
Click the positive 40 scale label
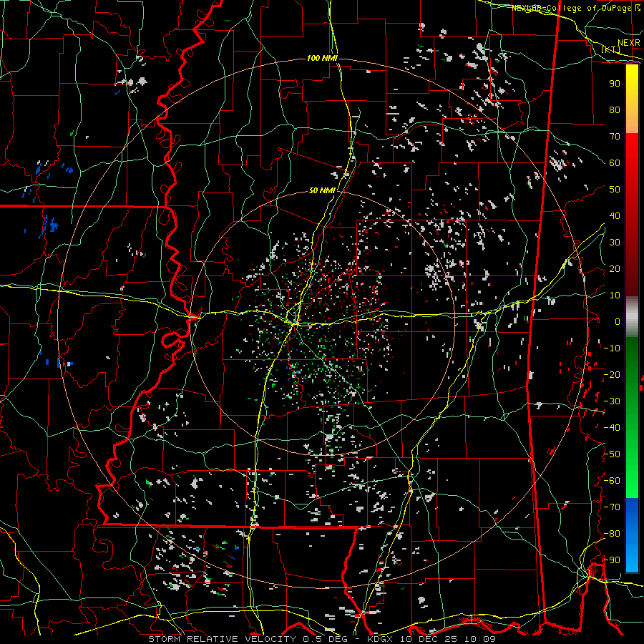pos(615,215)
